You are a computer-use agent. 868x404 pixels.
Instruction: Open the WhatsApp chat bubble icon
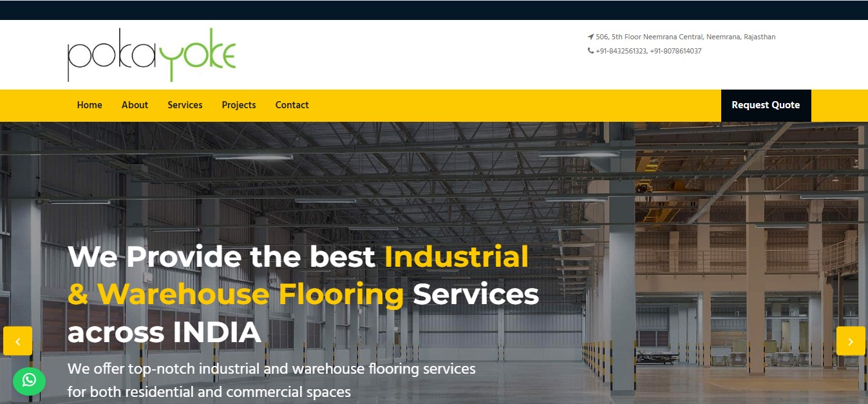(29, 381)
